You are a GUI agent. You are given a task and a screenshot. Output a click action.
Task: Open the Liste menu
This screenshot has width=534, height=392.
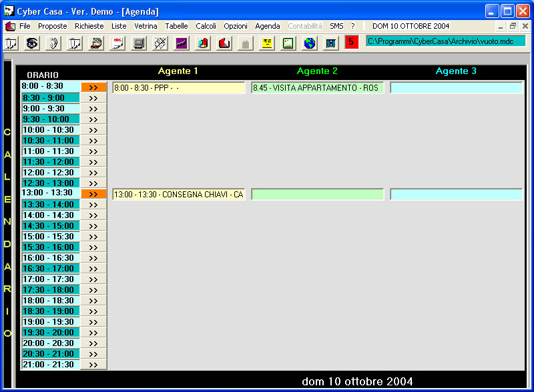click(x=119, y=26)
